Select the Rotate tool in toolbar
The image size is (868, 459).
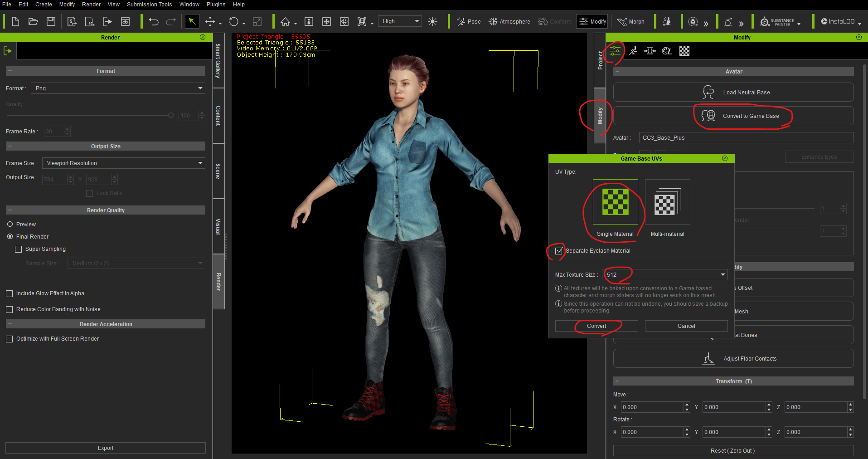(233, 21)
